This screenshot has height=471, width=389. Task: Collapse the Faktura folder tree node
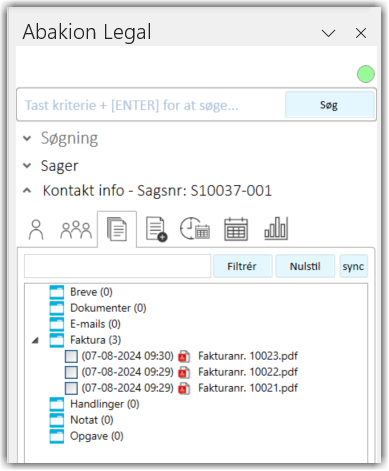click(35, 340)
